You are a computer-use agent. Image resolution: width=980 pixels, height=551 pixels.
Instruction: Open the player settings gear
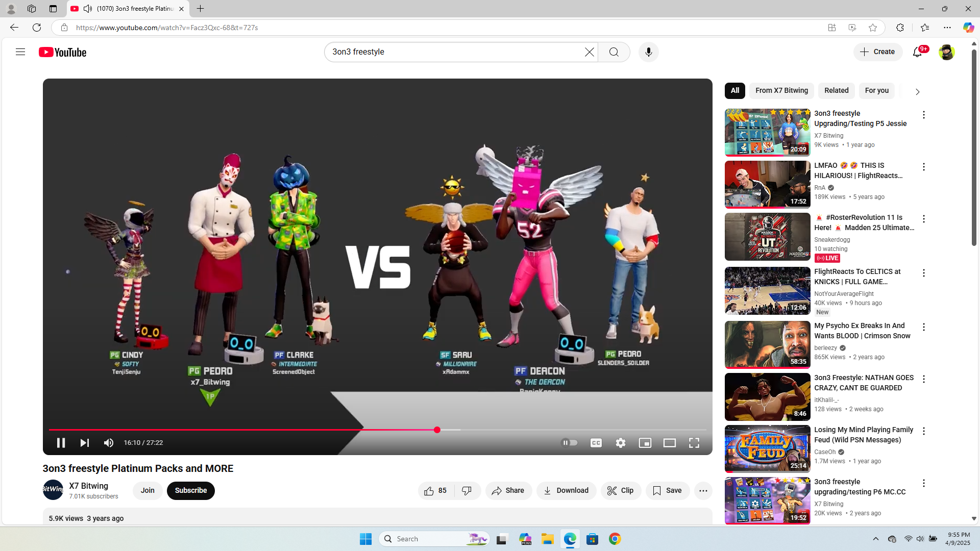click(620, 443)
